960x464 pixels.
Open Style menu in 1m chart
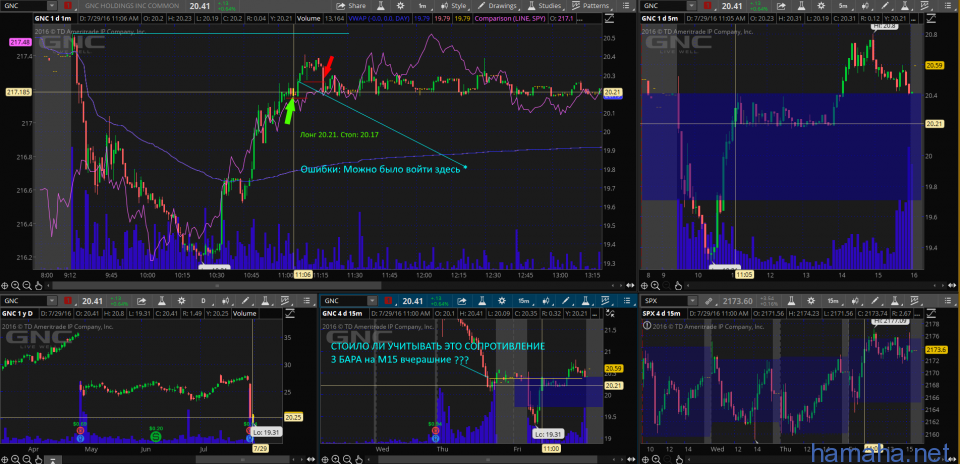(x=454, y=6)
